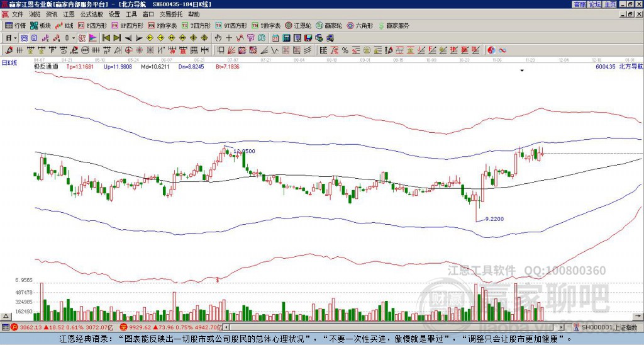Click the save floppy disk icon

point(308,38)
